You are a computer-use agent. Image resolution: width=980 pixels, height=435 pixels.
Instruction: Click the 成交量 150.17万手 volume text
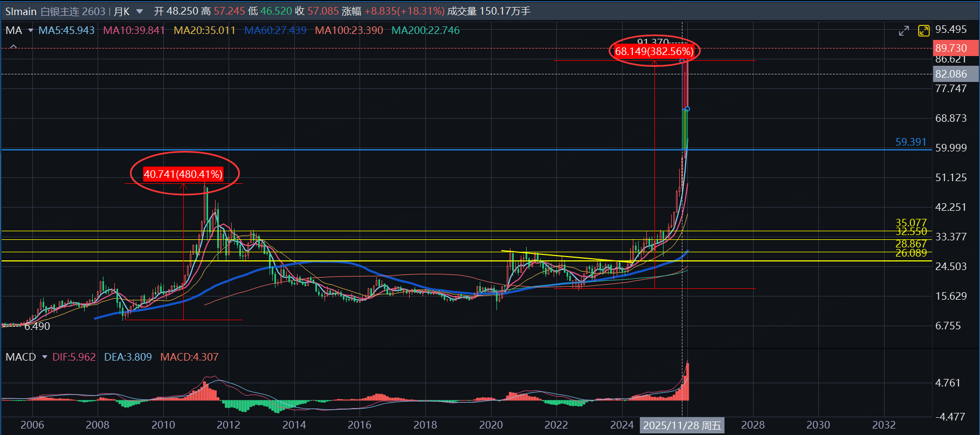point(489,11)
